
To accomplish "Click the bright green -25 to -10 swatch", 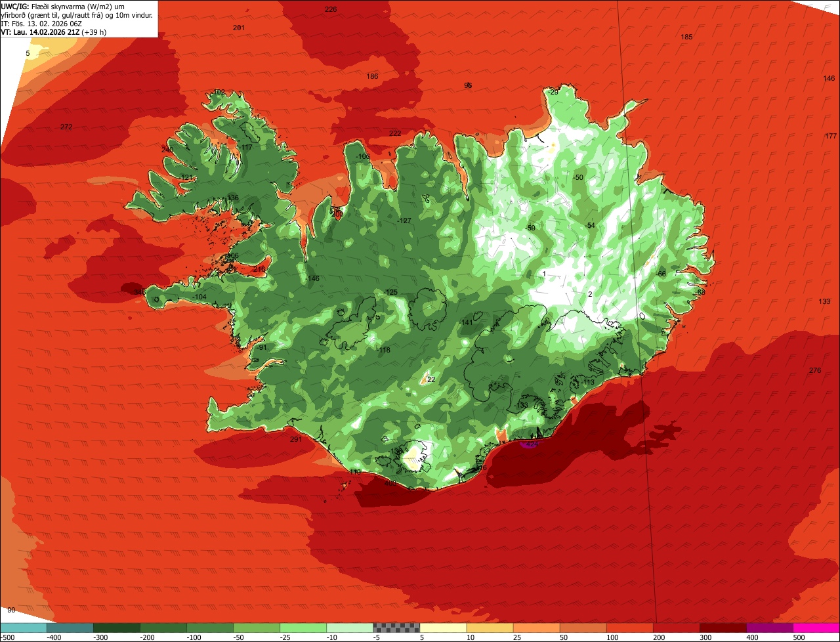I will click(303, 628).
